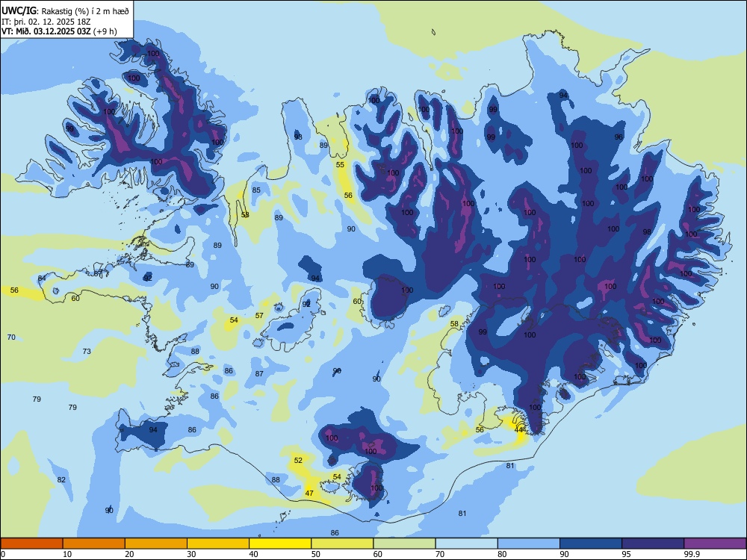The height and width of the screenshot is (560, 747).
Task: Click the '40' legend tick label
Action: pos(253,554)
